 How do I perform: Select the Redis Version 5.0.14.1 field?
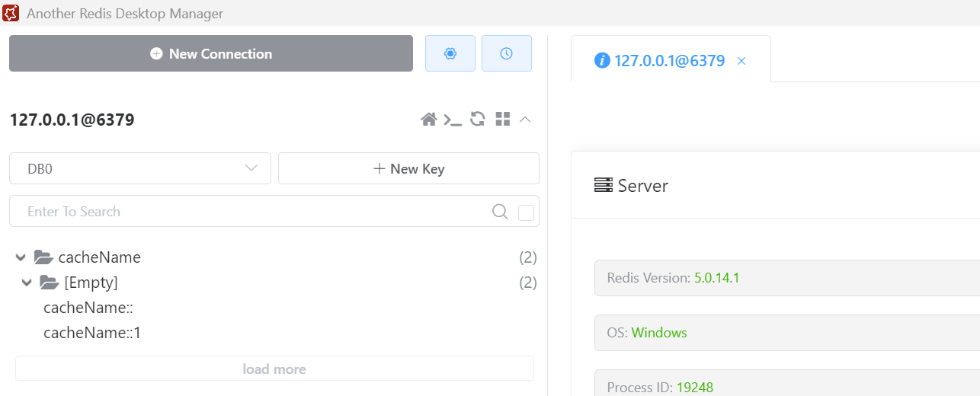pos(786,278)
